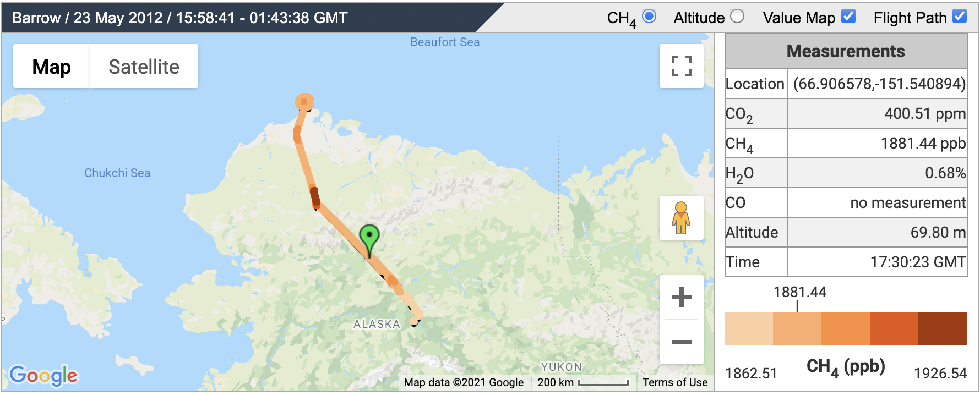The height and width of the screenshot is (395, 980).
Task: Uncheck the Flight Path checkbox
Action: (960, 17)
